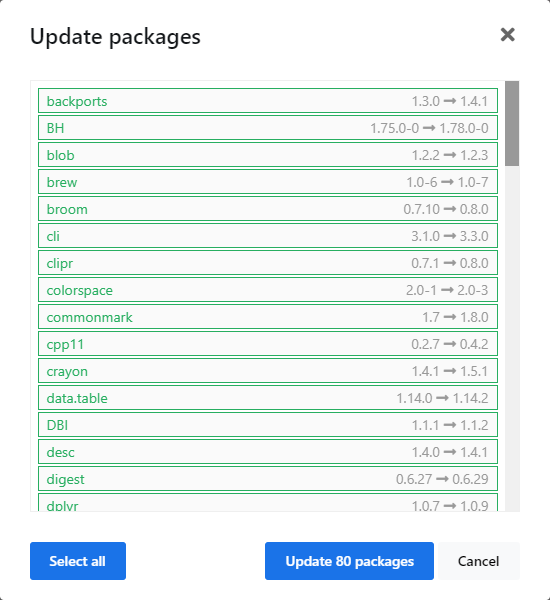Toggle the commonmark package entry
Screen dimensions: 550x600
(x=268, y=317)
